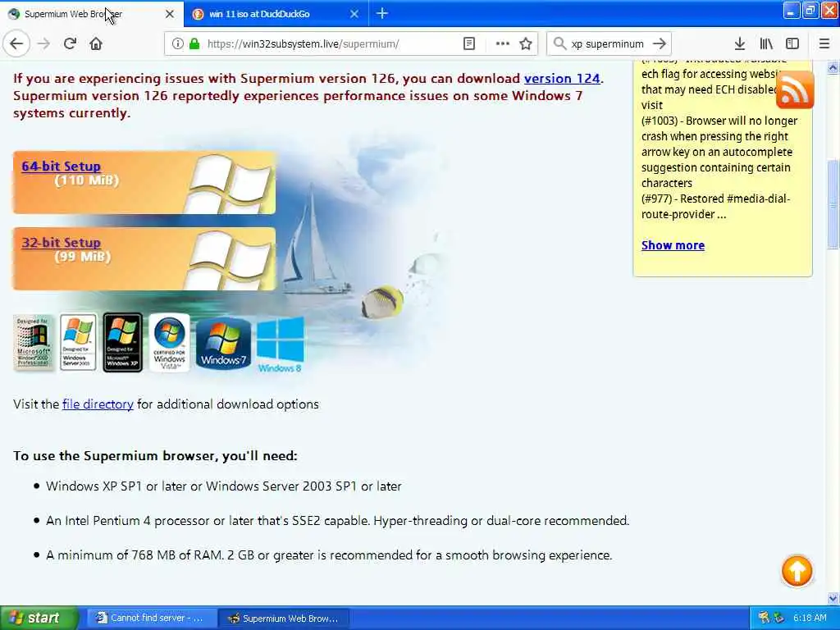Click the Supermium Web Brow taskbar button
Image resolution: width=840 pixels, height=630 pixels.
click(284, 619)
